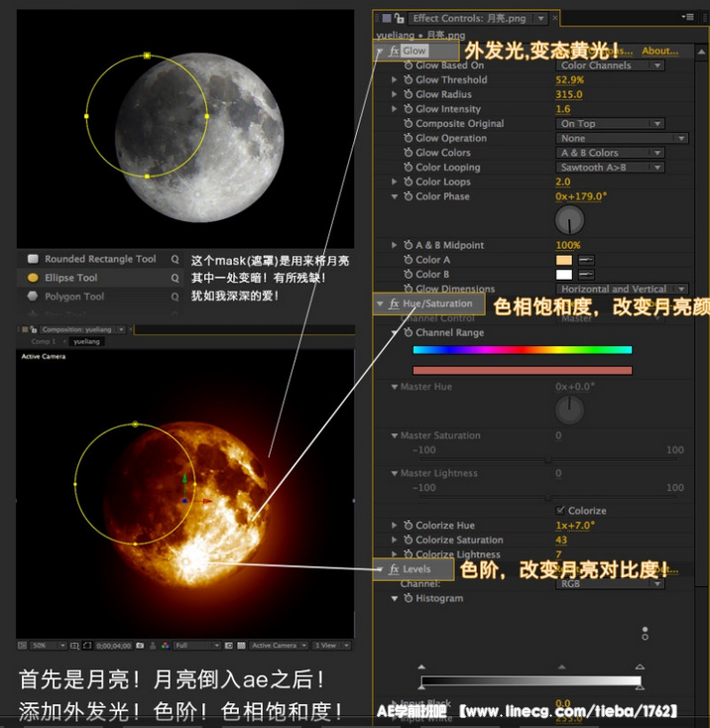The width and height of the screenshot is (710, 728).
Task: Click the stopwatch beside Glow Operation
Action: click(409, 138)
